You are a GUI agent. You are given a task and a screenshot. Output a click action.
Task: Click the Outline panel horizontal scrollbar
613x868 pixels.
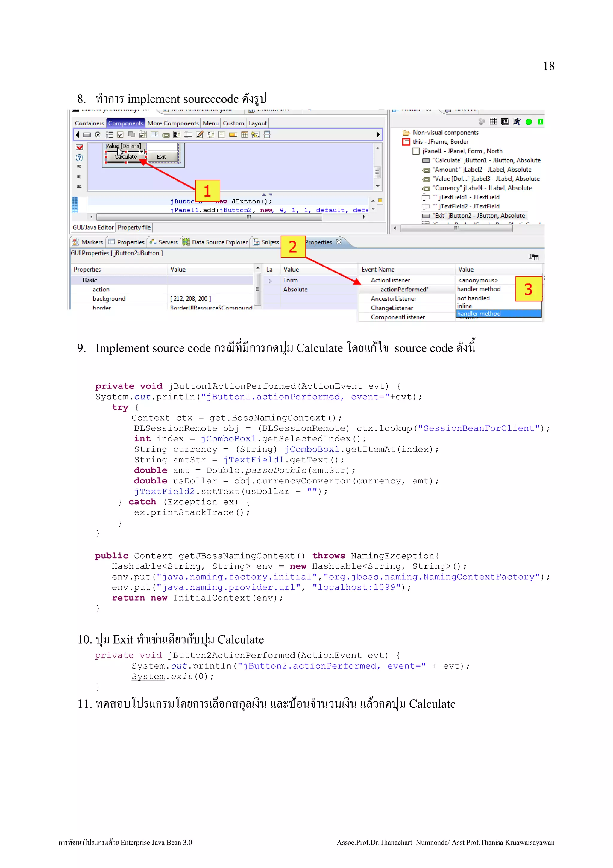pyautogui.click(x=456, y=228)
